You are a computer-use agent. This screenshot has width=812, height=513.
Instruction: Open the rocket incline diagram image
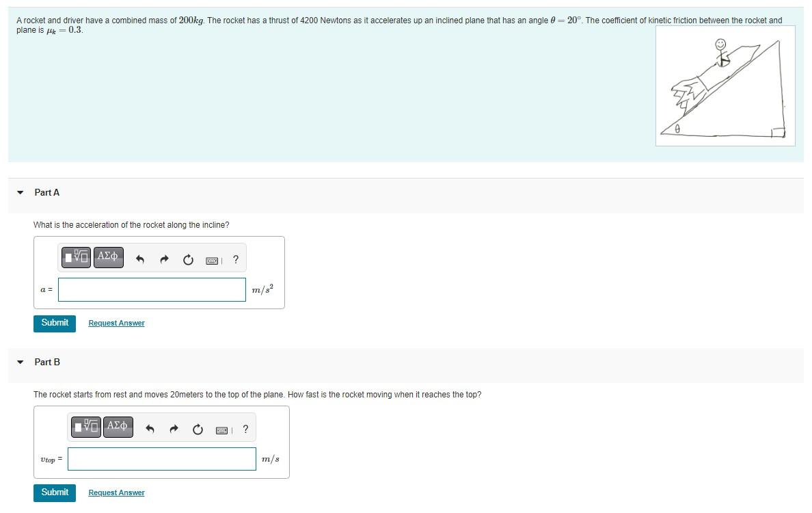tap(725, 86)
